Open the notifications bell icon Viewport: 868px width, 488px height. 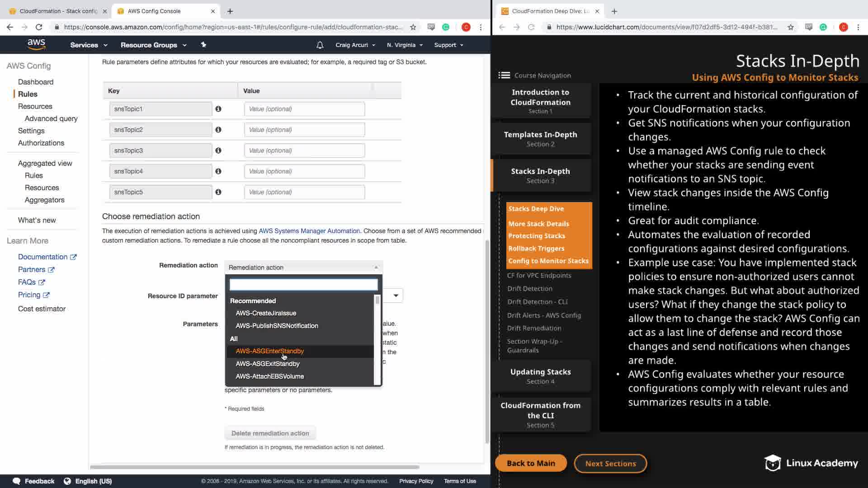point(320,45)
